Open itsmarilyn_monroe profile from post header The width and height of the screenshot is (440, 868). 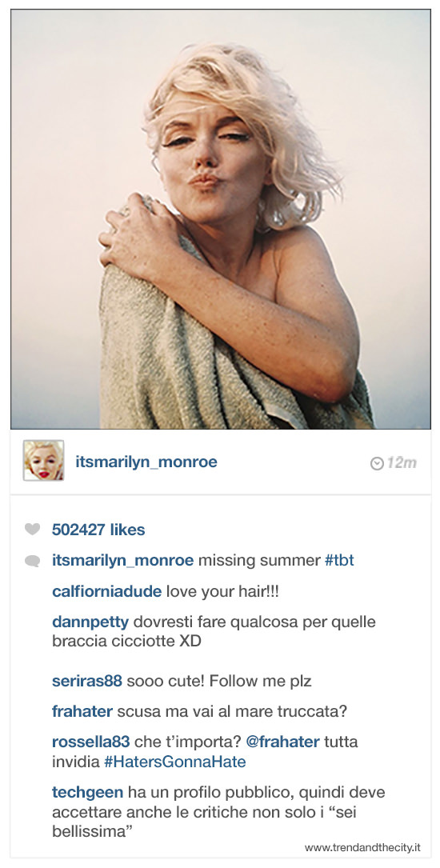point(146,462)
